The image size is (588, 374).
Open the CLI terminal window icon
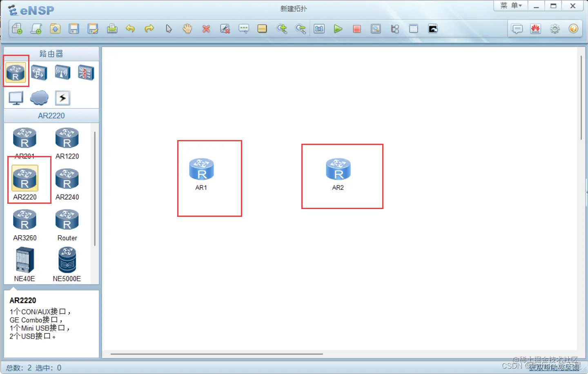coord(433,29)
